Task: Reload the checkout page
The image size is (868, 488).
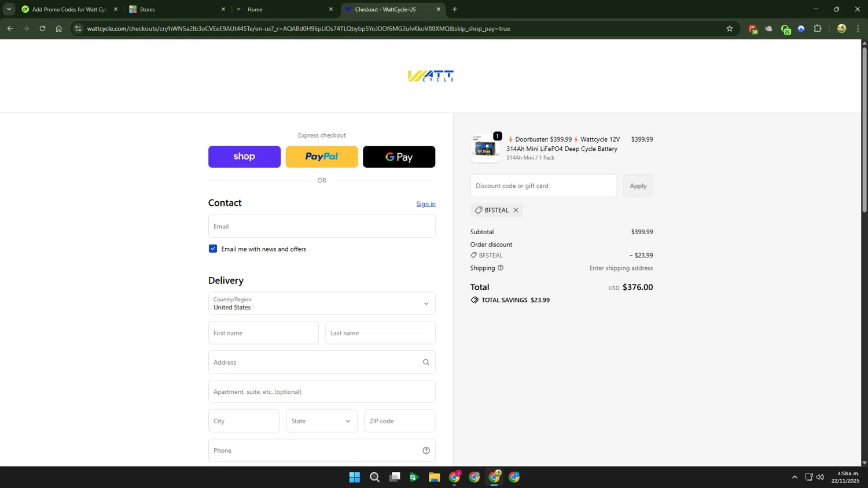Action: (x=42, y=28)
